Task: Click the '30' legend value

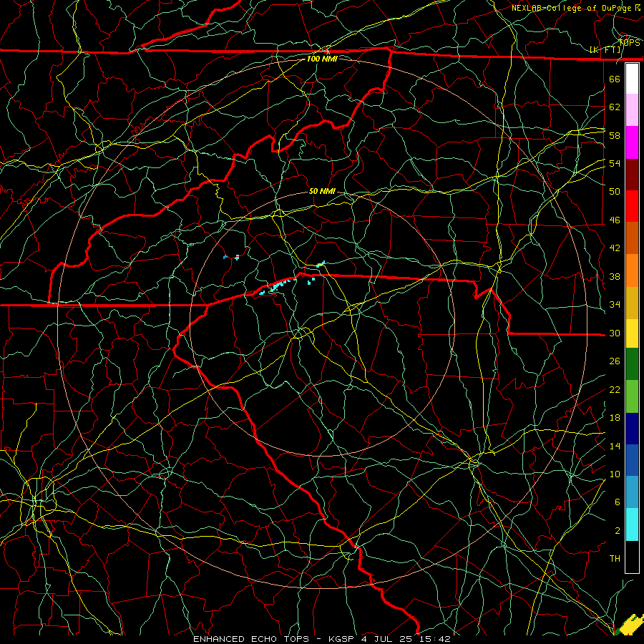Action: [615, 333]
